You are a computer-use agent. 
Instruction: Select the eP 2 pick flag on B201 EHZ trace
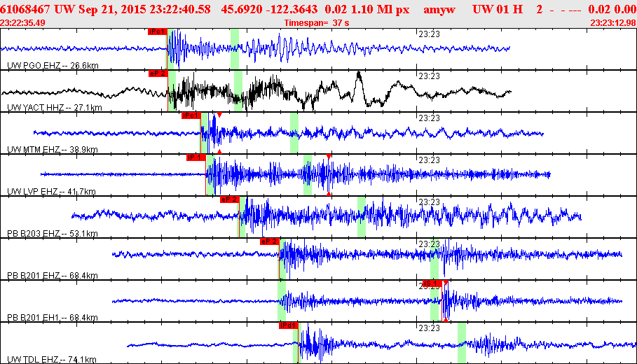[269, 241]
